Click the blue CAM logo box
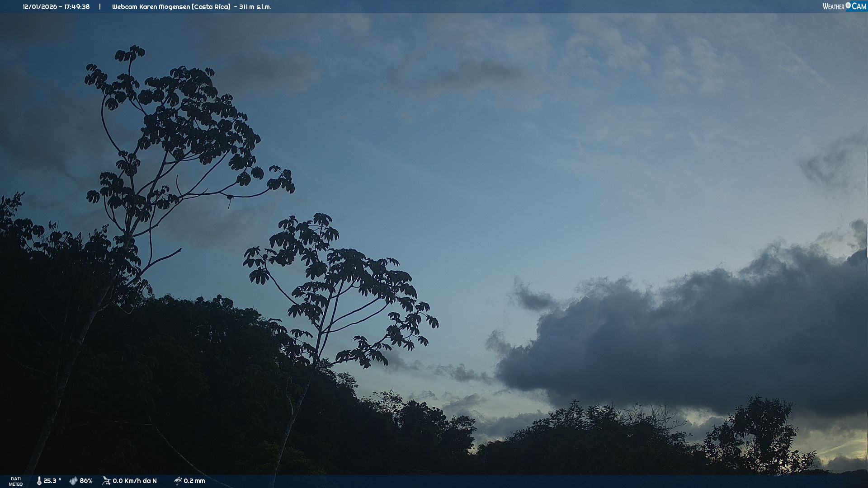Screen dimensions: 868x488 point(859,6)
